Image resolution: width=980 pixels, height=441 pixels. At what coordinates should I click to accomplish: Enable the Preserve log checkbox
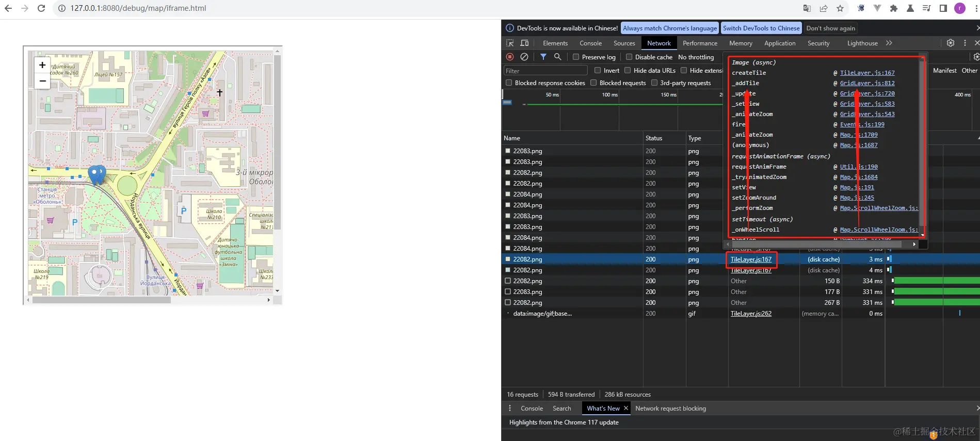click(x=576, y=57)
